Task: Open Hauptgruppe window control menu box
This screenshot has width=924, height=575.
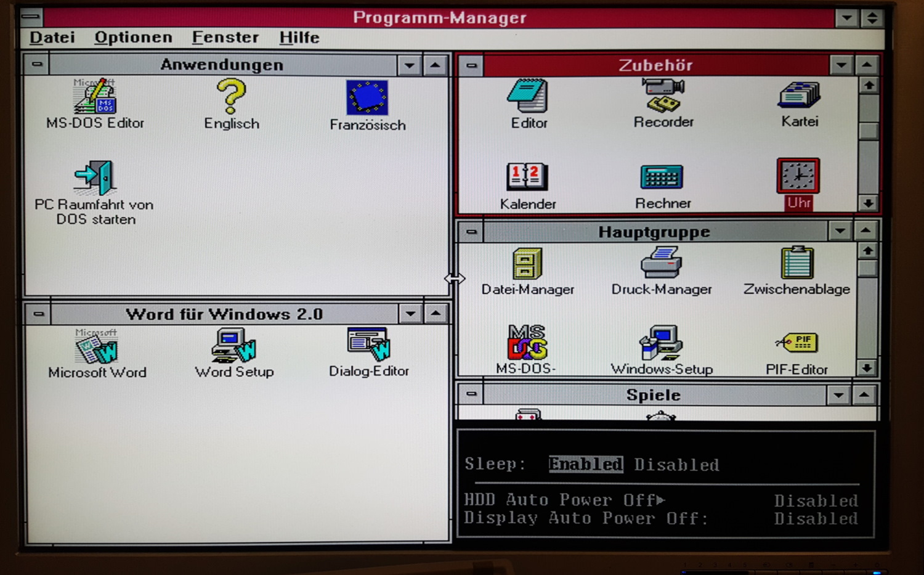Action: point(471,232)
